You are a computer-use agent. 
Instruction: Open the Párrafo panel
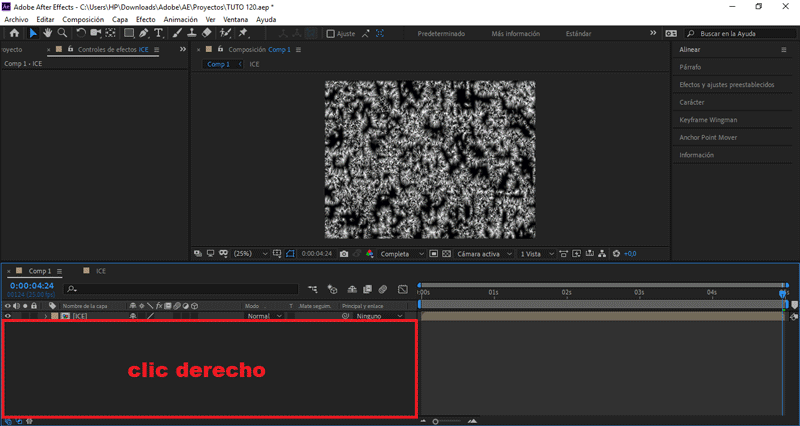(x=690, y=67)
